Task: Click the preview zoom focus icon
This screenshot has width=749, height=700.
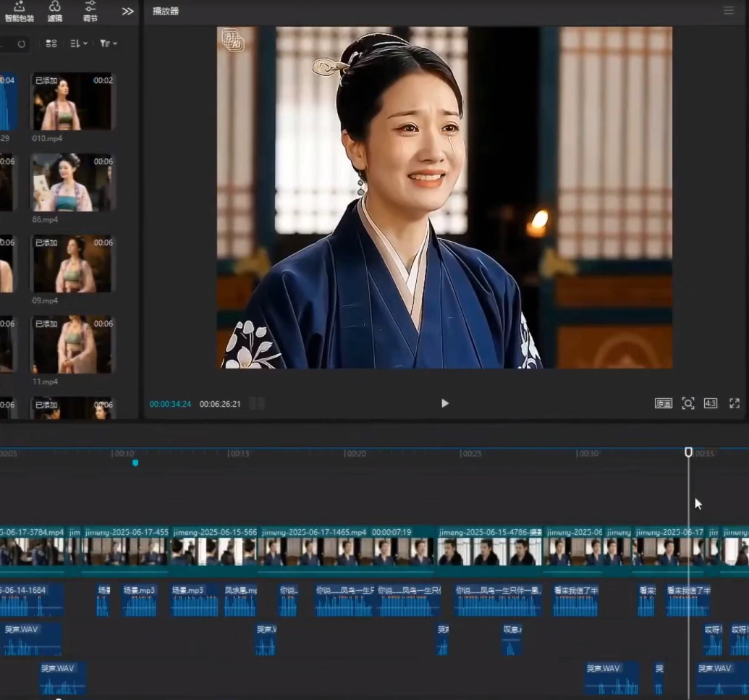Action: 687,403
